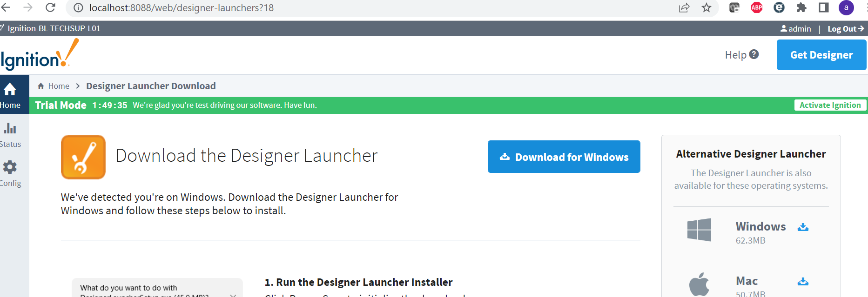868x297 pixels.
Task: Bookmark this page with the star icon
Action: pos(707,7)
